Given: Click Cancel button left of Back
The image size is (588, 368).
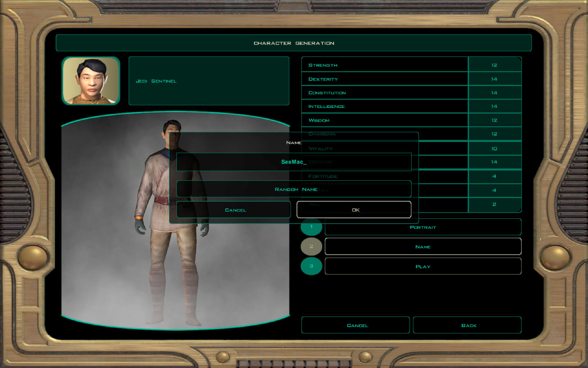Looking at the screenshot, I should [355, 325].
